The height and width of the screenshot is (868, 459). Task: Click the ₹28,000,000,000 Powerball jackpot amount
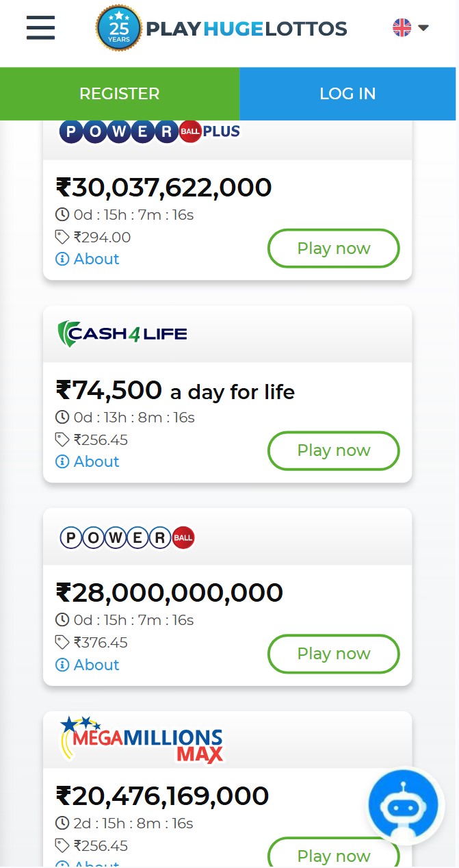[169, 592]
